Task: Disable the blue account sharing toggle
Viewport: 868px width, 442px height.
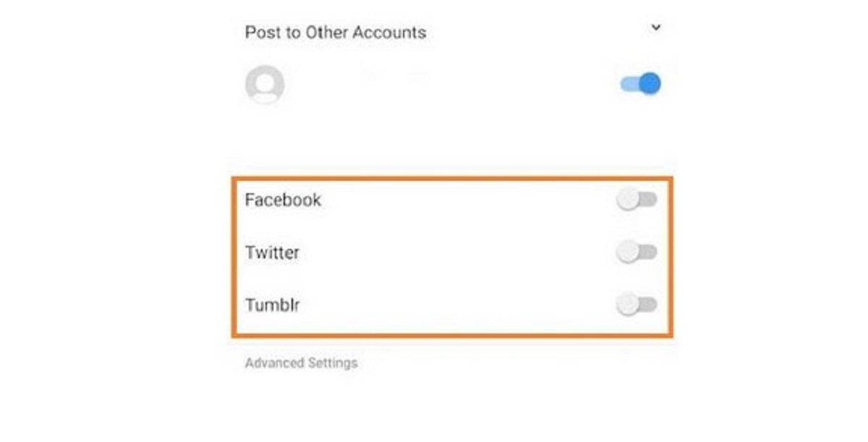Action: (x=641, y=84)
